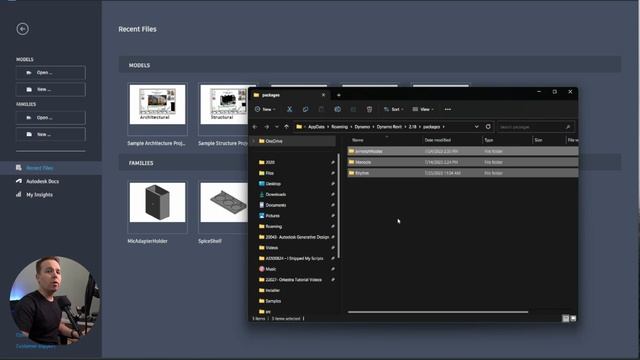Click the Search packages field
The width and height of the screenshot is (640, 360).
tap(536, 127)
